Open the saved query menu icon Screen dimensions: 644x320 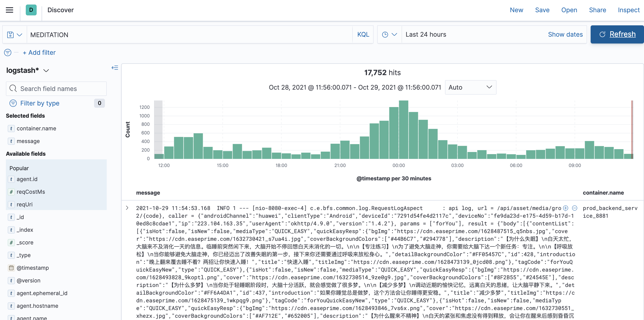click(14, 35)
